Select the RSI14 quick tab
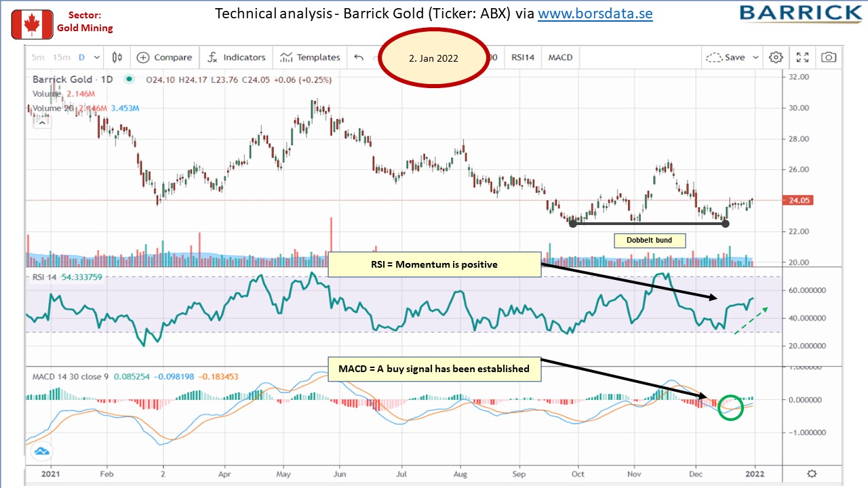Screen dimensions: 868x488 523,58
